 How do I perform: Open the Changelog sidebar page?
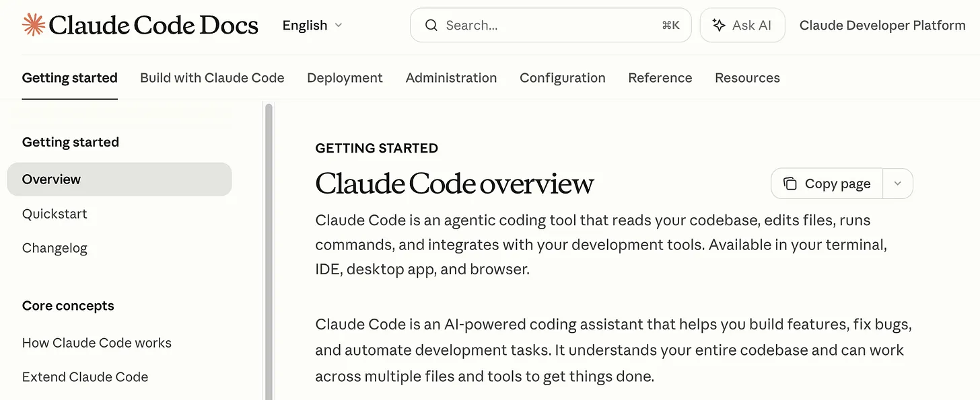click(55, 248)
